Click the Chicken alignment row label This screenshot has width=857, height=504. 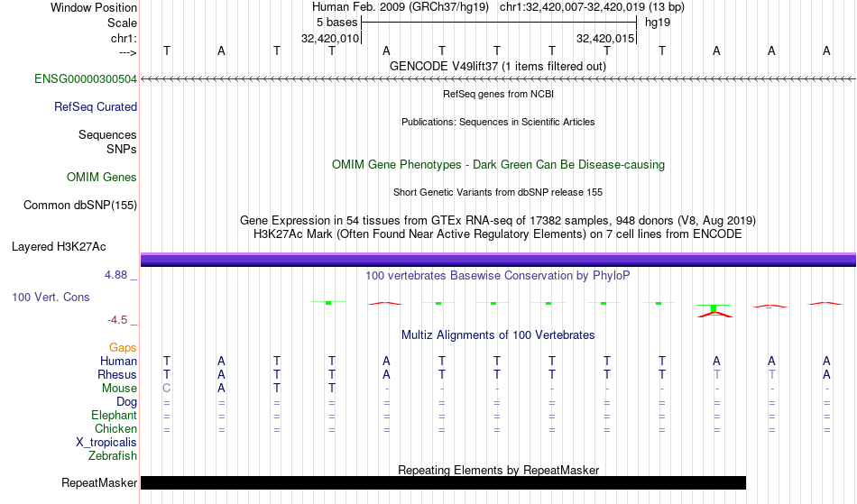pos(115,429)
